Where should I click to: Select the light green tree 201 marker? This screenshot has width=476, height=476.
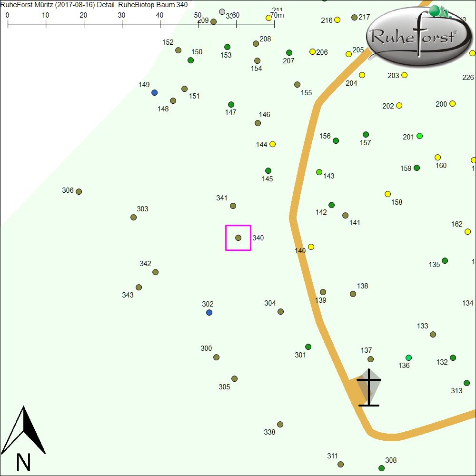tap(420, 136)
